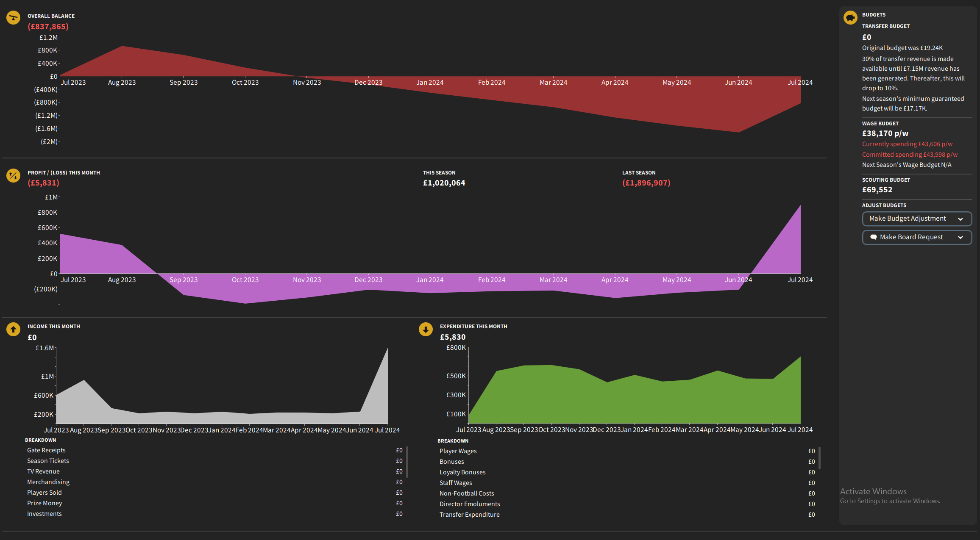Click the expenditure breakdown scrollbar
Screen dimensions: 980x540
pos(819,458)
